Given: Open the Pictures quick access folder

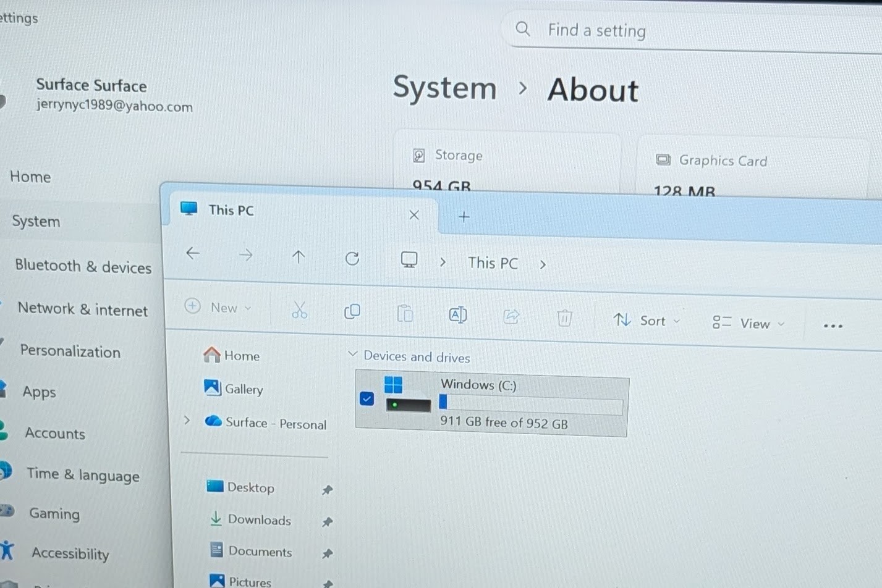Looking at the screenshot, I should 241,581.
